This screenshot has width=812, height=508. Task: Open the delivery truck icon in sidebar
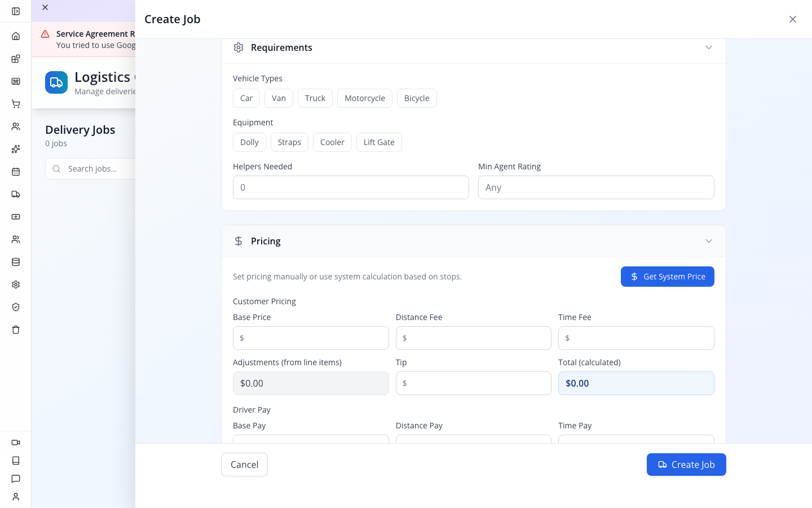click(x=16, y=194)
